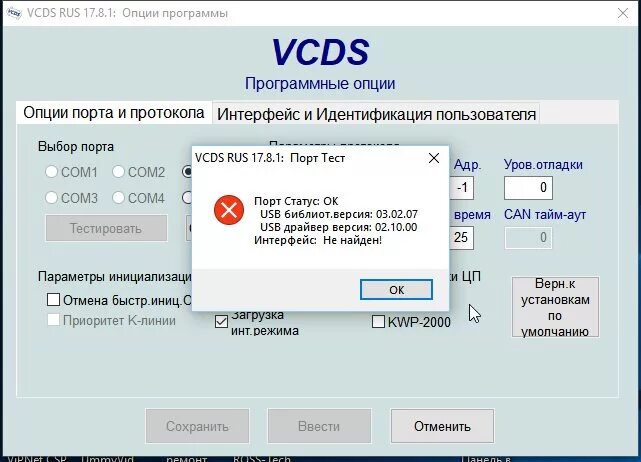
Task: Edit the Уров.отладки field
Action: (x=528, y=188)
